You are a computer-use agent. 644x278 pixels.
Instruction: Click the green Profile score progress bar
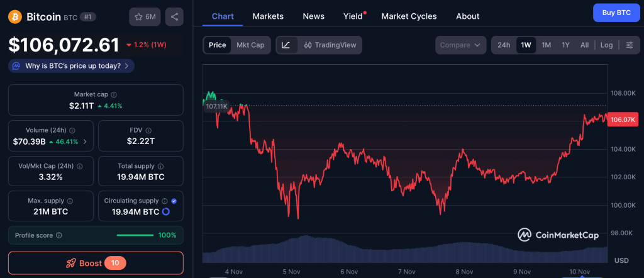point(135,235)
